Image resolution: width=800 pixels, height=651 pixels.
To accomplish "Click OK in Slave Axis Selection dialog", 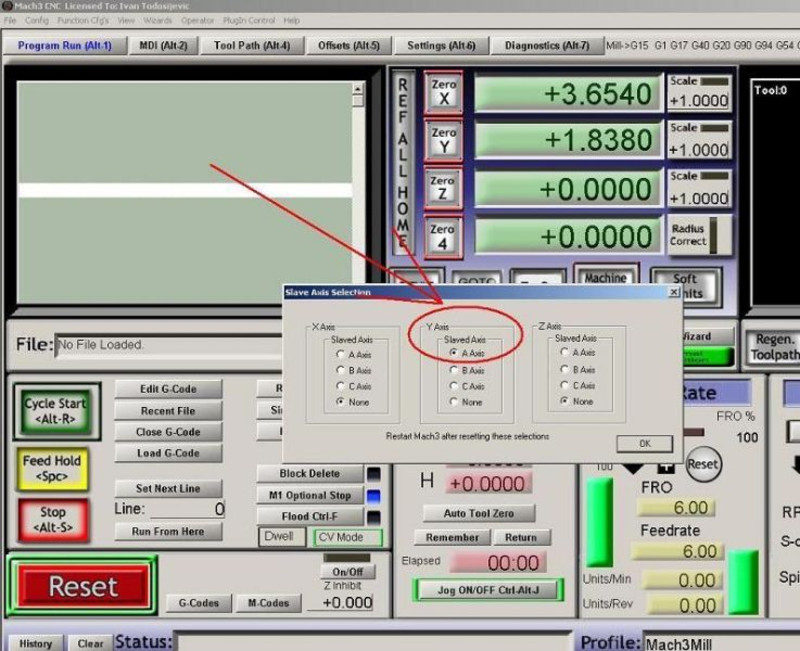I will [643, 443].
